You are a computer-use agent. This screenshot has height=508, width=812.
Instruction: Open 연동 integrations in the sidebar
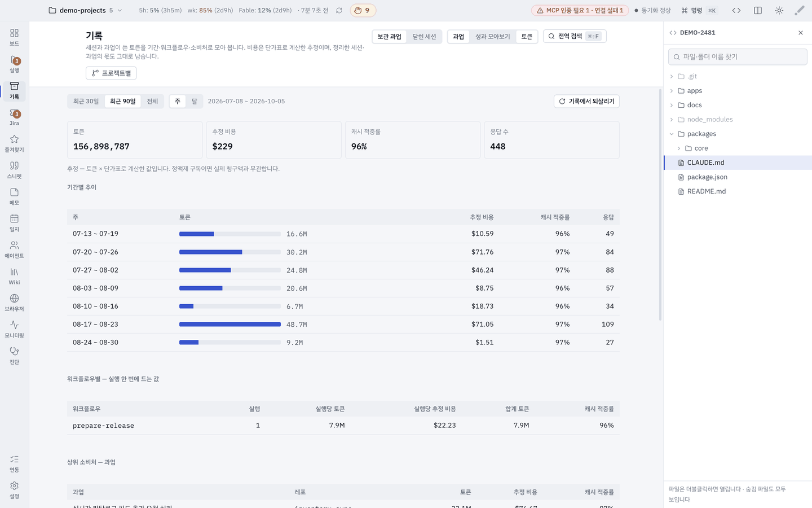click(x=14, y=463)
